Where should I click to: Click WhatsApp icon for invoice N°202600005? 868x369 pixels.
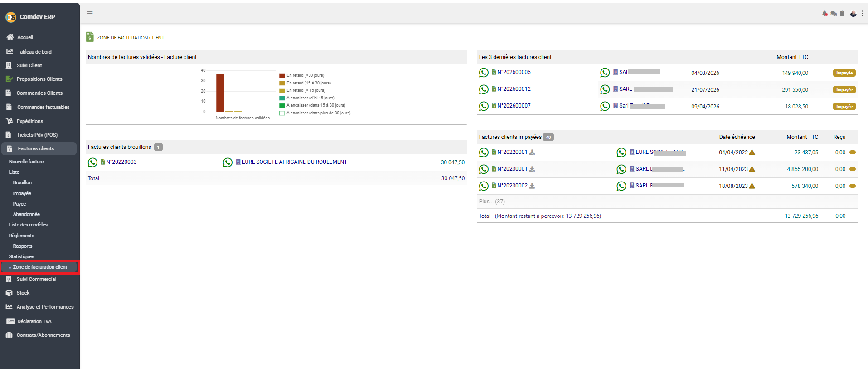[x=484, y=73]
